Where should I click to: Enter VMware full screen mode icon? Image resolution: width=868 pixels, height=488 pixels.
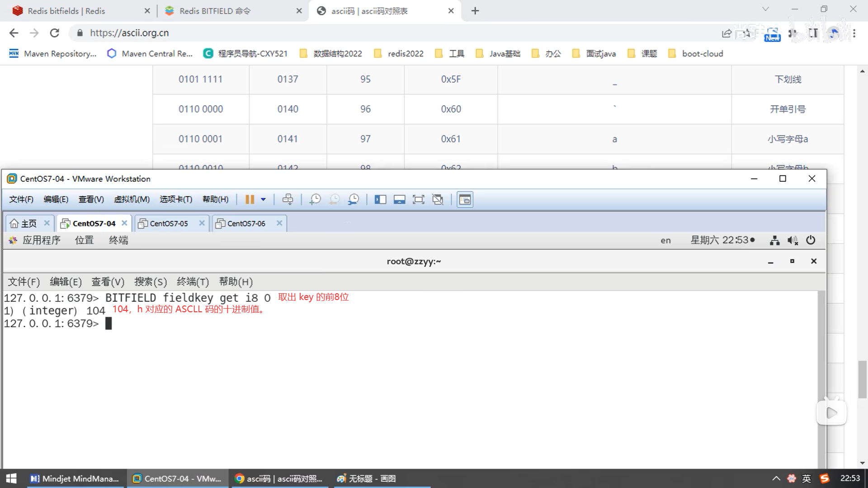pyautogui.click(x=419, y=199)
